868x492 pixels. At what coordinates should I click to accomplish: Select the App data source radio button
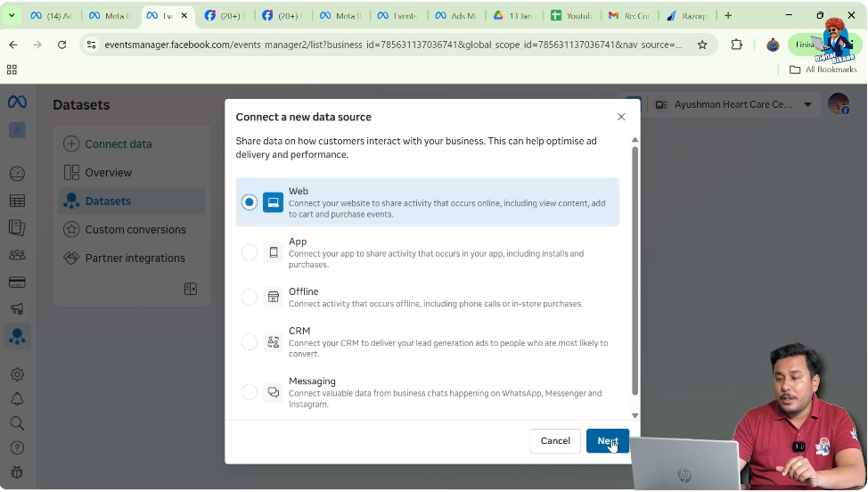coord(250,252)
